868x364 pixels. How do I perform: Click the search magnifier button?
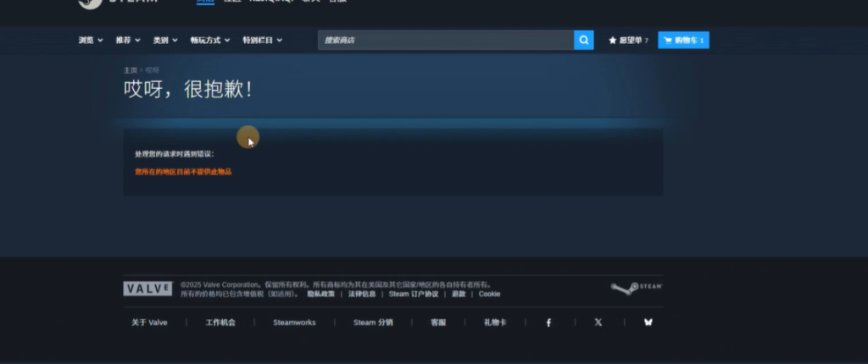point(583,40)
